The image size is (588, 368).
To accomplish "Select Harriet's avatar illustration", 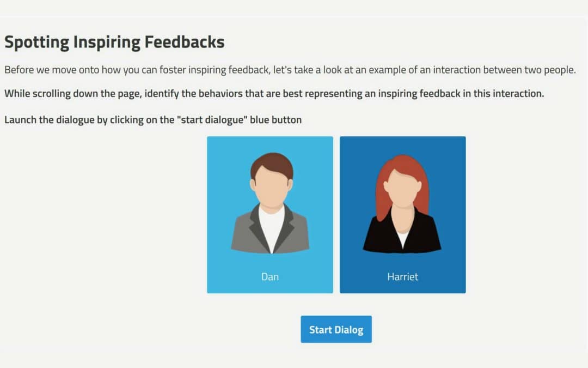I will click(402, 204).
